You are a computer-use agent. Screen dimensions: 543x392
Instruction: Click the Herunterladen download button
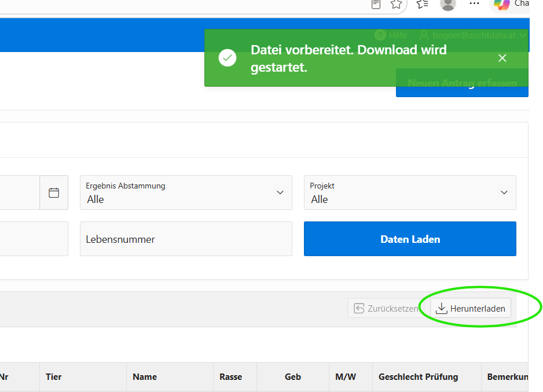(470, 308)
